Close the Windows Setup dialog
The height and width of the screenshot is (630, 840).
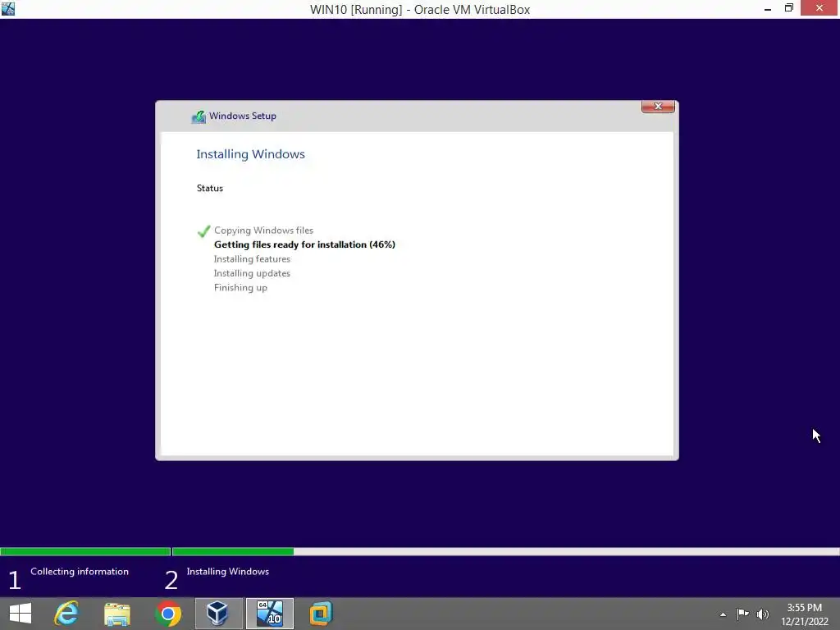658,106
